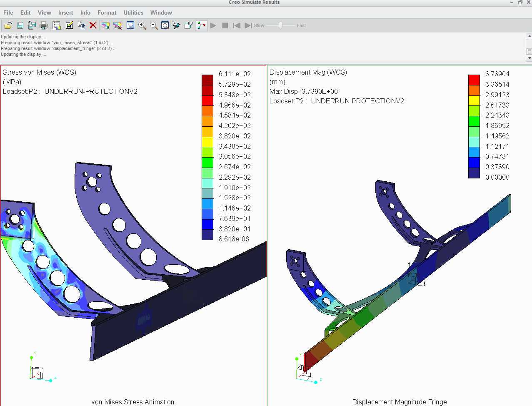Click the Zoom Out magnifier
The width and height of the screenshot is (532, 406).
click(154, 25)
